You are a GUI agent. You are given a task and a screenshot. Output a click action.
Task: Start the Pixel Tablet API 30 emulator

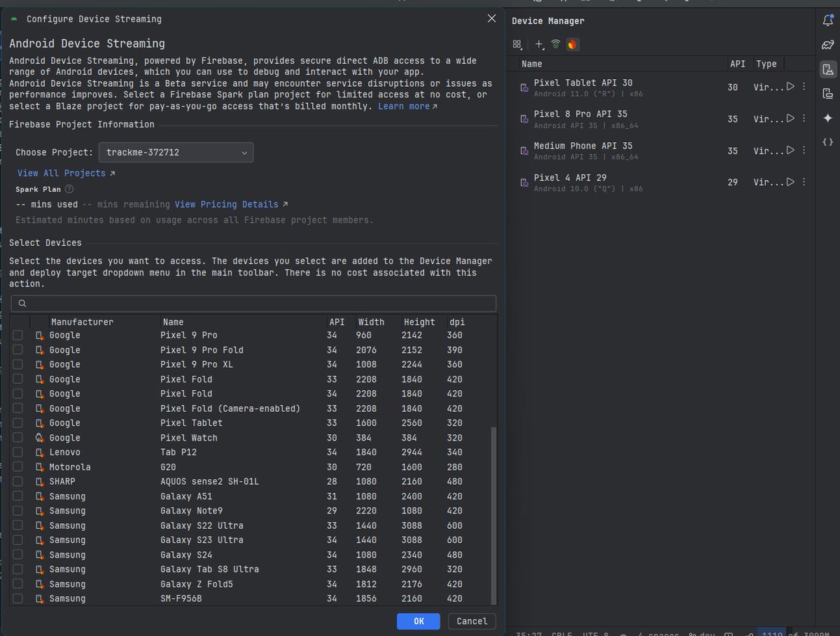[x=790, y=87]
